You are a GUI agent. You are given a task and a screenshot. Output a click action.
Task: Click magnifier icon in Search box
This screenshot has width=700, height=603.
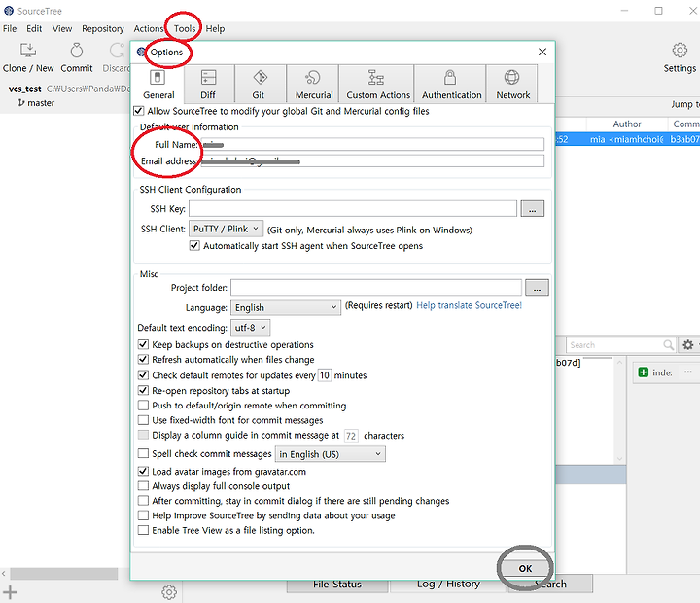[668, 345]
